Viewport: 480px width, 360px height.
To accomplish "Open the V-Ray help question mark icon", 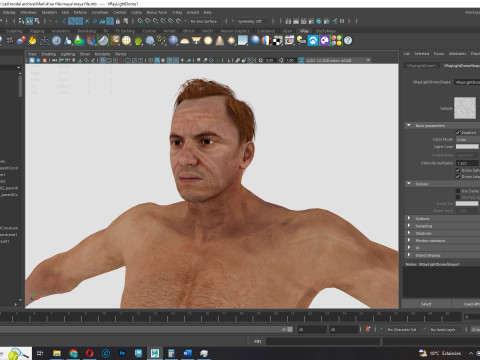I will (x=348, y=41).
